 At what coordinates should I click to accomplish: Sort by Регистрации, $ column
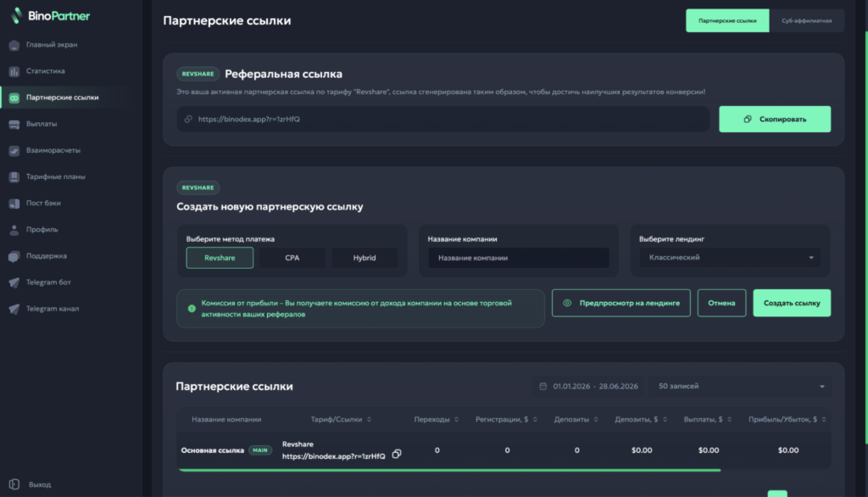point(535,420)
